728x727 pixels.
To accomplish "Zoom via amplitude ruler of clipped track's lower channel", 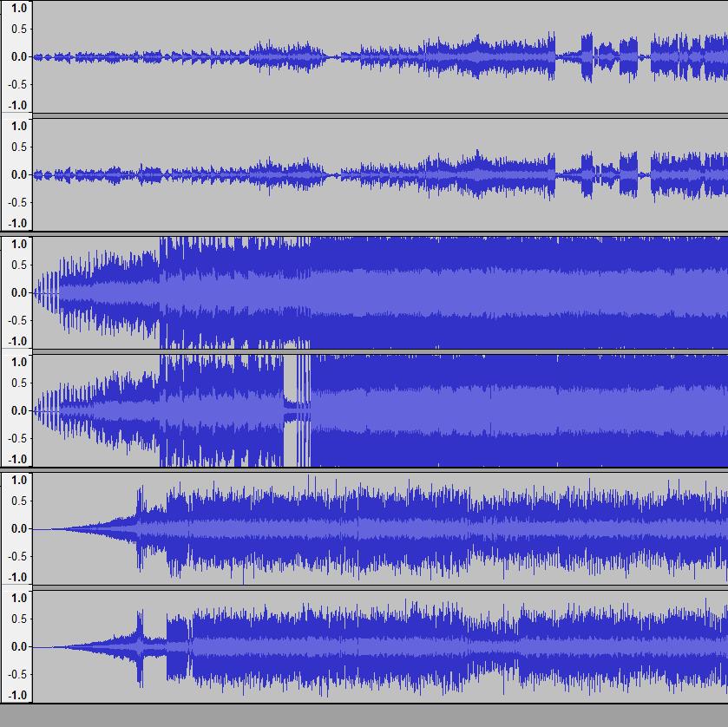I will [16, 410].
